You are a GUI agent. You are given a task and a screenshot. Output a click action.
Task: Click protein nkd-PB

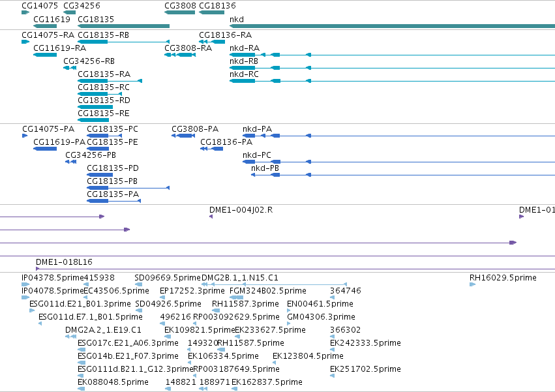point(403,175)
